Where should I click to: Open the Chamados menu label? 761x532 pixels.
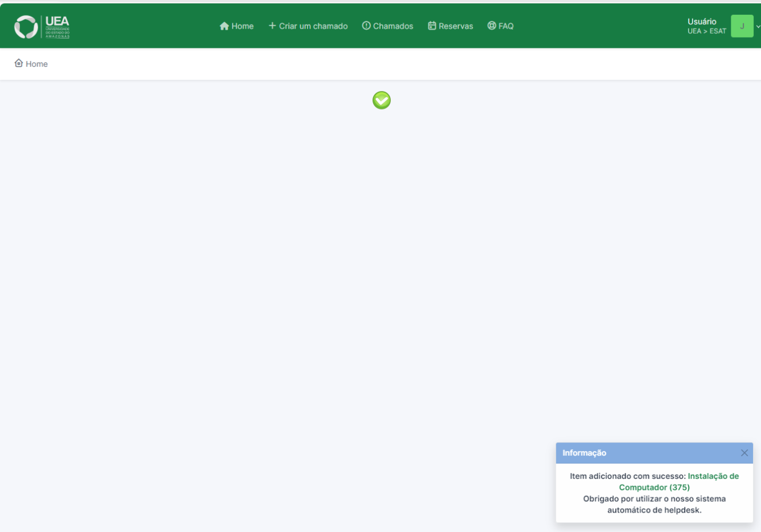click(393, 26)
